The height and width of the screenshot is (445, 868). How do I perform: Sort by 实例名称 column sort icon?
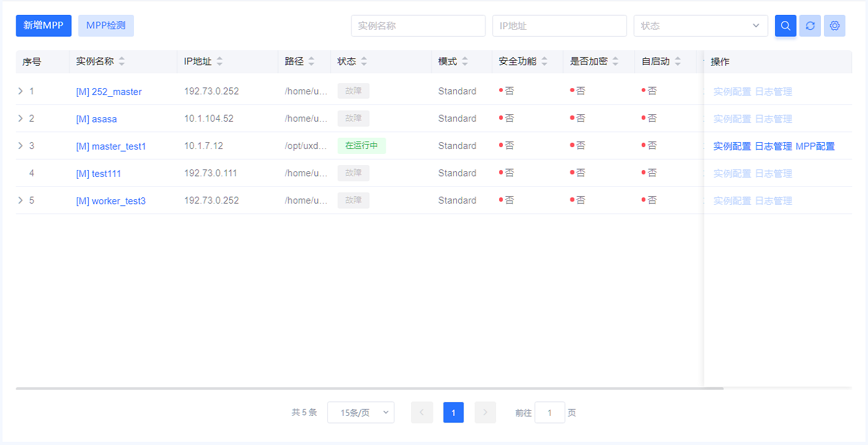coord(122,61)
